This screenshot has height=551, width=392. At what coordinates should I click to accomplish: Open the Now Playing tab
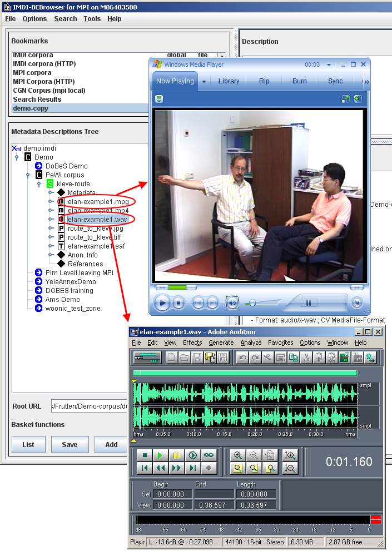[x=175, y=81]
